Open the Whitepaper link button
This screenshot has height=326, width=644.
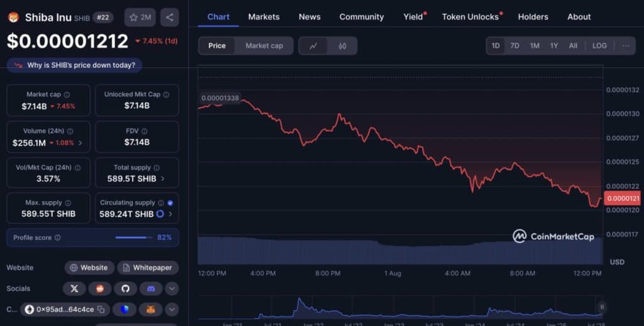click(148, 268)
